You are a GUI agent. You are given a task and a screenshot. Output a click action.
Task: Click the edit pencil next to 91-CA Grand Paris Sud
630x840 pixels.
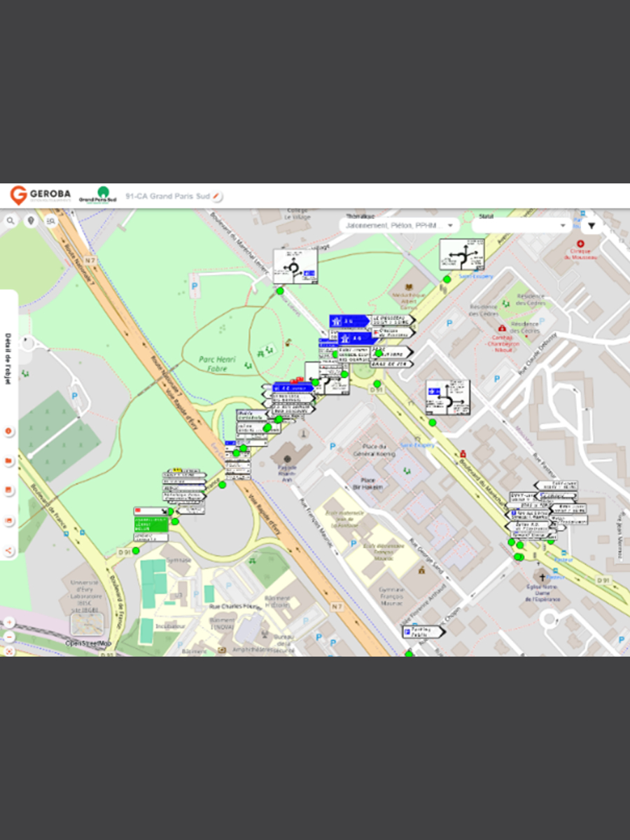tap(217, 196)
